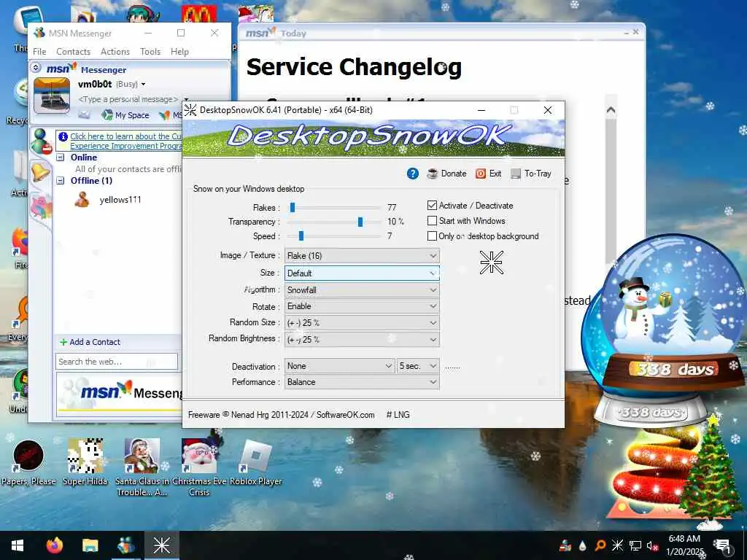Select Christmas Eve Crisis desktop icon
The height and width of the screenshot is (560, 747).
click(199, 467)
